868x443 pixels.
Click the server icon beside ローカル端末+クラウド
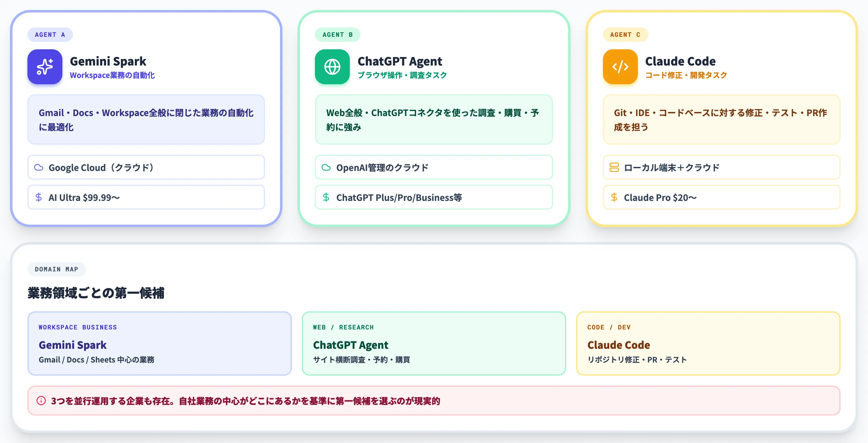pos(614,168)
